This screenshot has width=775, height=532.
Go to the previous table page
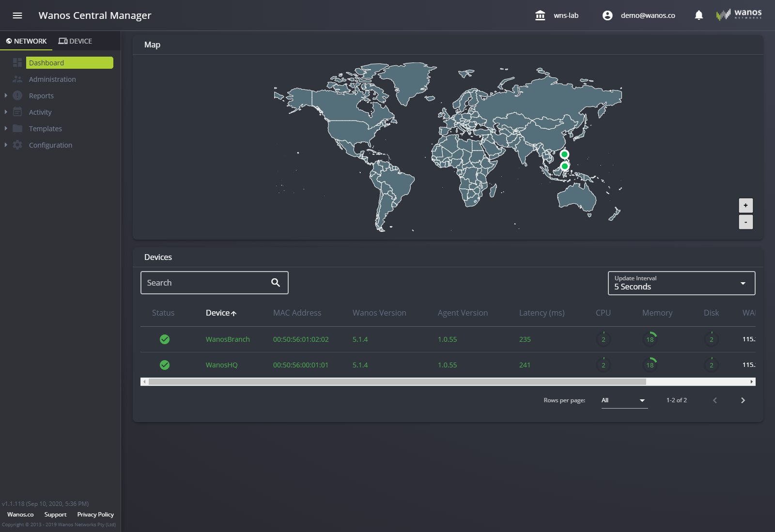[714, 400]
